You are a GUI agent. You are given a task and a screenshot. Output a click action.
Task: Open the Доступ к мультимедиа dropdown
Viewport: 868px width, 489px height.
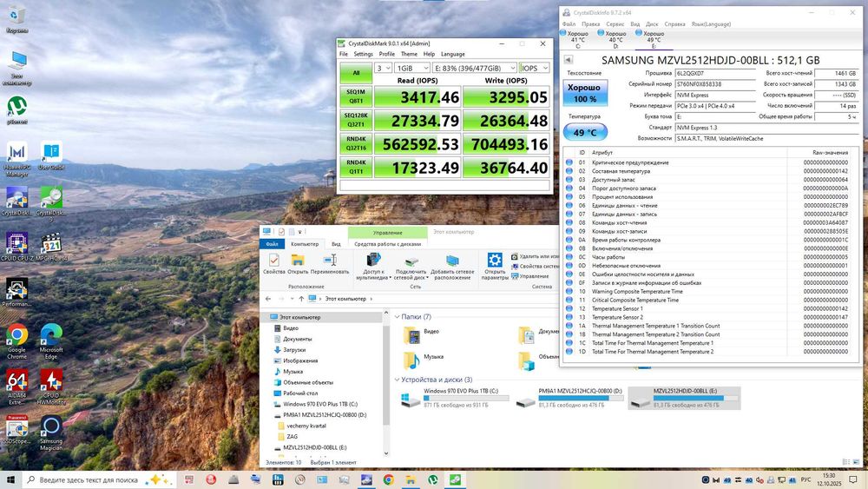point(373,267)
